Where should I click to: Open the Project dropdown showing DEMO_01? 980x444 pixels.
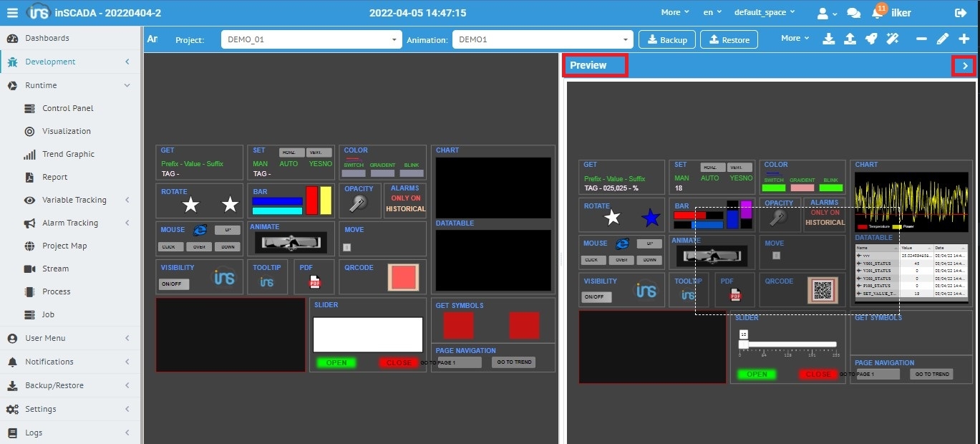click(311, 39)
